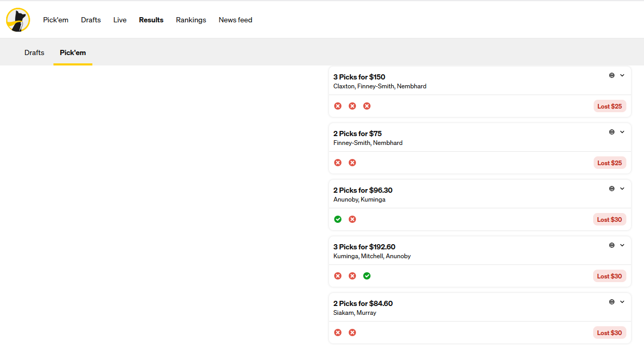Click the '3 Picks for $150' title
Screen dimensions: 644x346
(x=359, y=77)
